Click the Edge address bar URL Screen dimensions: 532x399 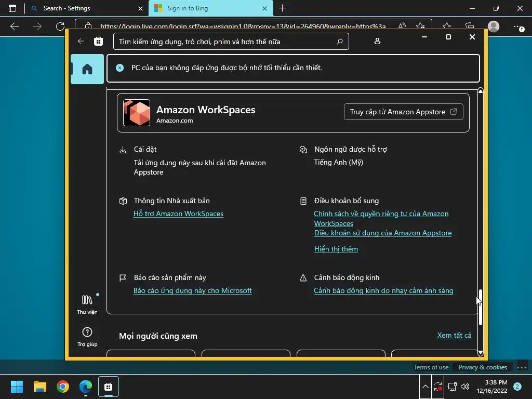(243, 26)
